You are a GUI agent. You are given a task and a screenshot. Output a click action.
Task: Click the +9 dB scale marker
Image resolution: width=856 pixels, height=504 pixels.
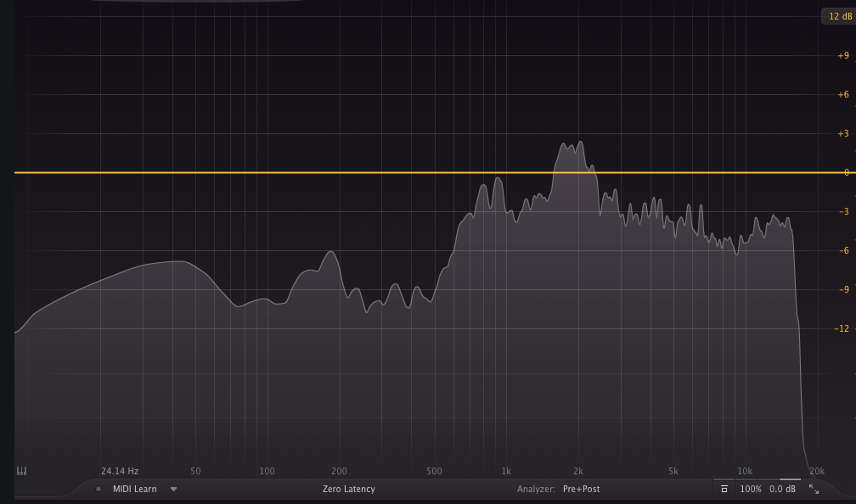(842, 55)
